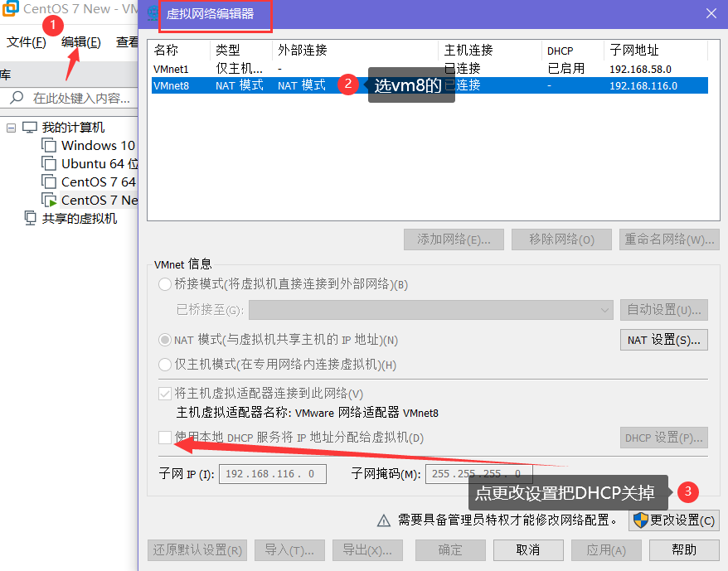This screenshot has width=728, height=571.
Task: Select NAT mode radio button
Action: (x=165, y=340)
